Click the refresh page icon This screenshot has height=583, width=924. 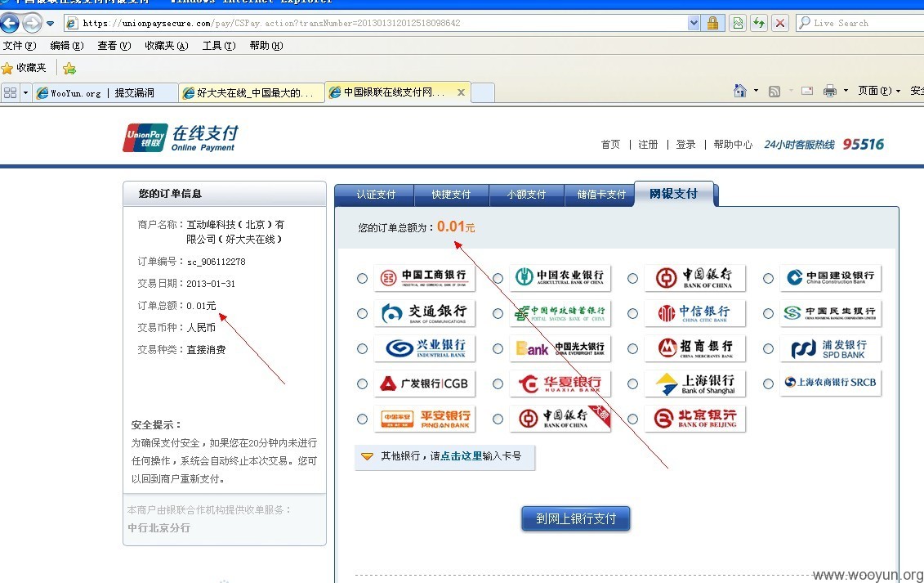coord(759,23)
